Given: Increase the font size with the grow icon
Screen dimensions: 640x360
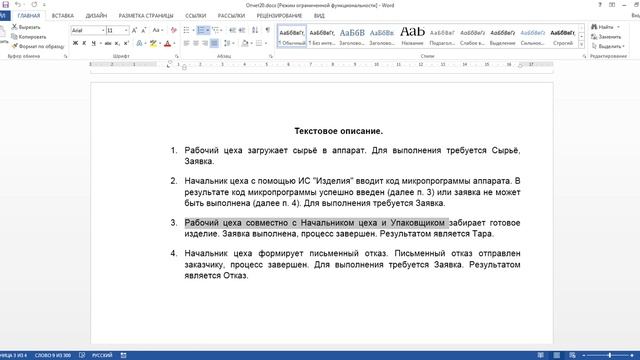Looking at the screenshot, I should coord(134,30).
